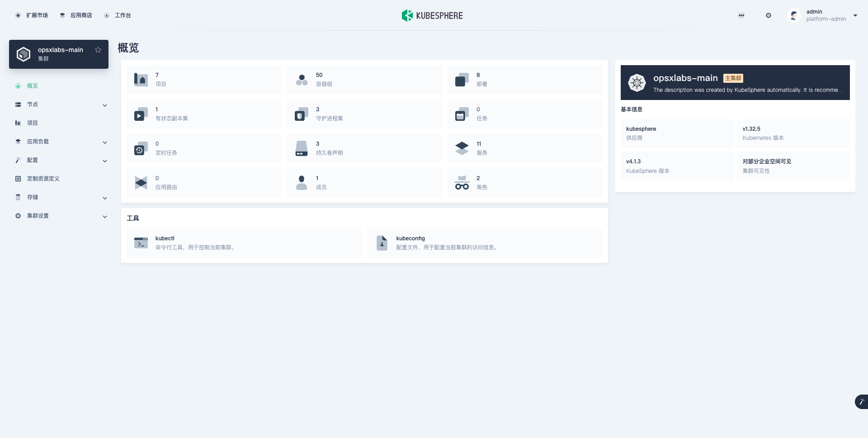Click the 配置 hammer sidebar icon
868x438 pixels.
pyautogui.click(x=18, y=160)
